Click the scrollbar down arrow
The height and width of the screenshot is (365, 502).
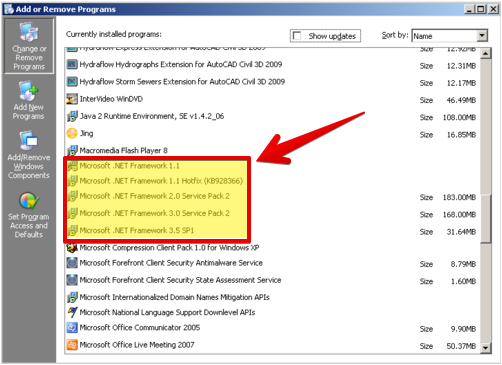pos(486,348)
